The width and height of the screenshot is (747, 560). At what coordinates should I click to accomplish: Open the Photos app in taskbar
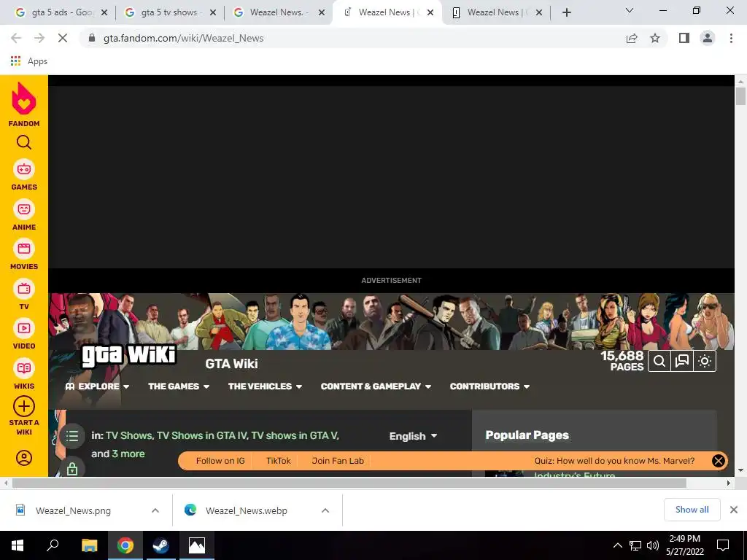[197, 545]
